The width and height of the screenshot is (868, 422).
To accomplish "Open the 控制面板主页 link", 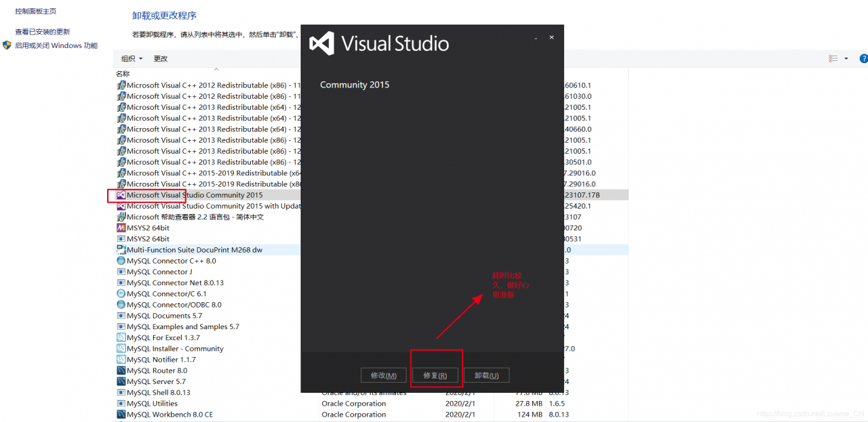I will pos(36,12).
